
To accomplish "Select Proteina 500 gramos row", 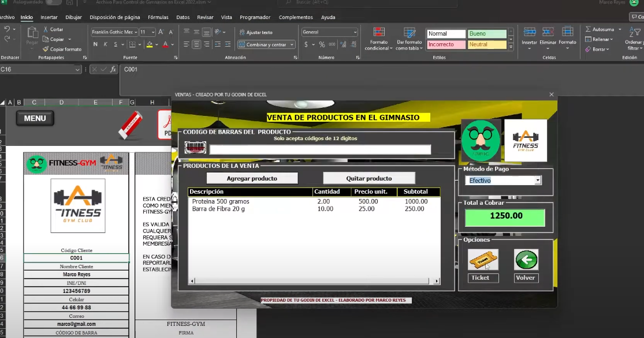I will click(x=314, y=201).
